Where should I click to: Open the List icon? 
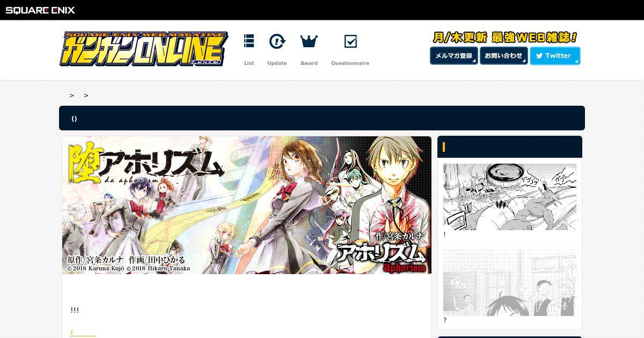pos(249,41)
